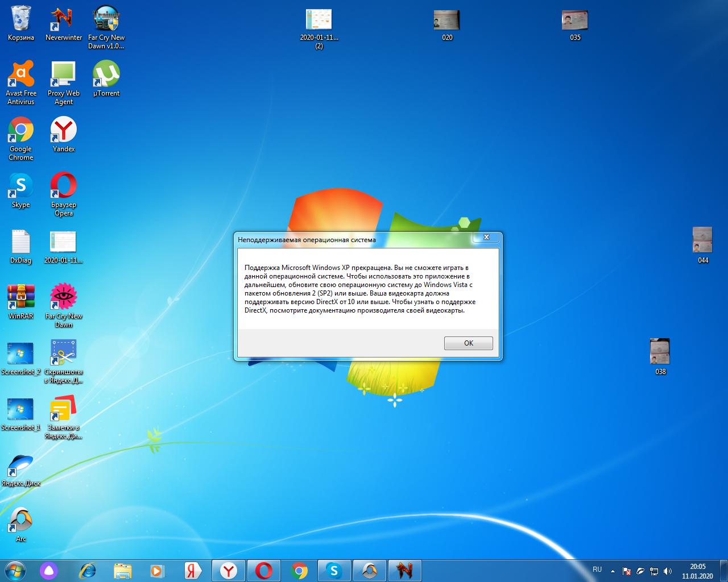Image resolution: width=728 pixels, height=582 pixels.
Task: Open Windows Media Player from taskbar
Action: (x=157, y=571)
